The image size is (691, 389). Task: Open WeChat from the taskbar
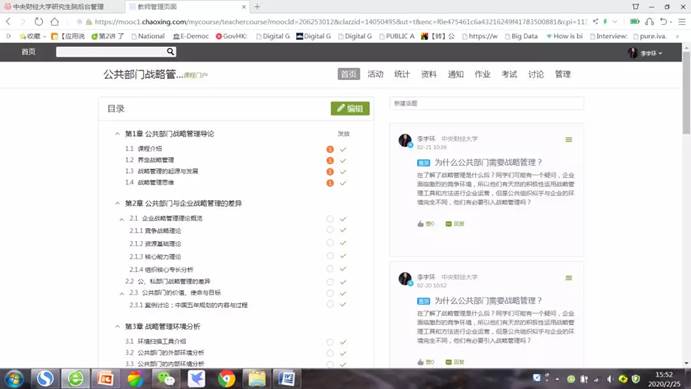(166, 378)
